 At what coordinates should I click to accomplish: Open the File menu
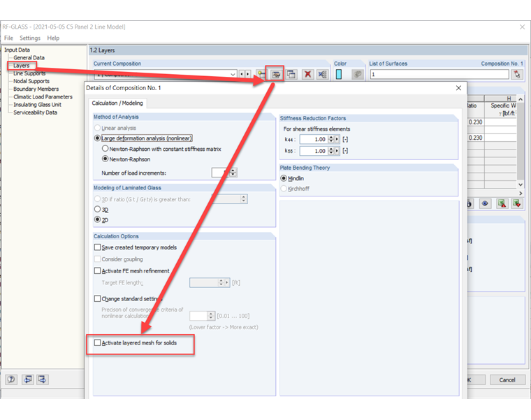8,38
